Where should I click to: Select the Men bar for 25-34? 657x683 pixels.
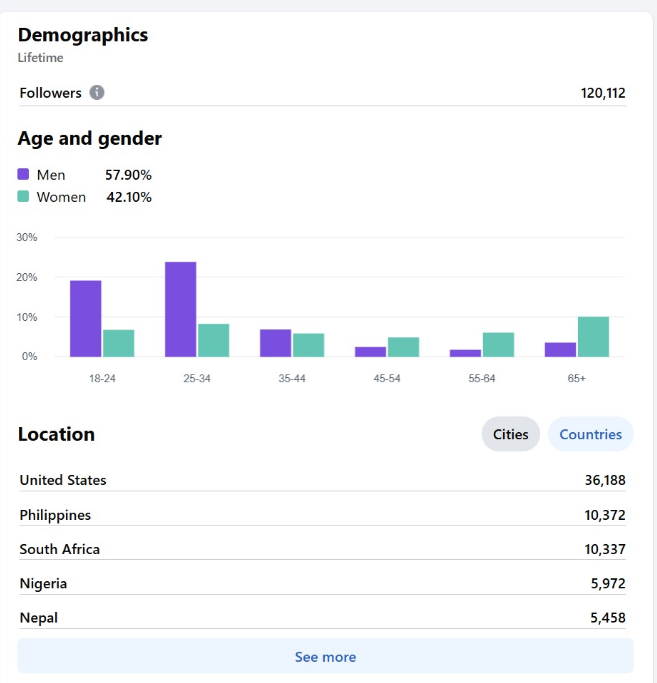click(181, 309)
